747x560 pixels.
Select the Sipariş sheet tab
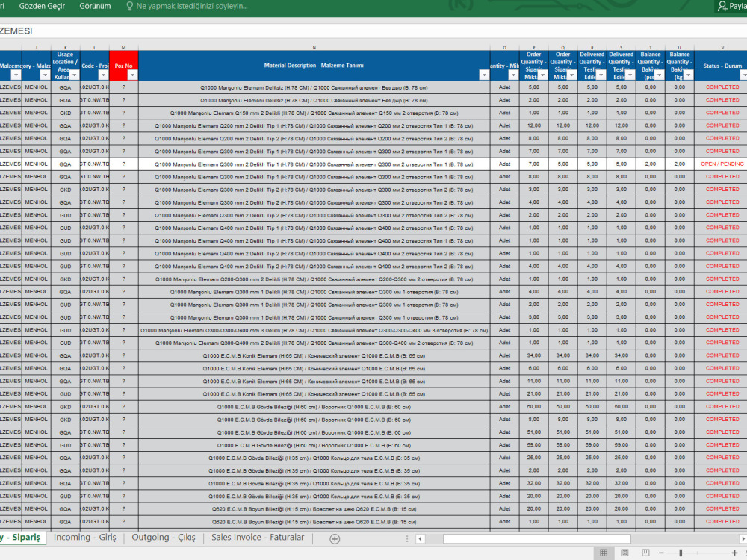[x=22, y=538]
